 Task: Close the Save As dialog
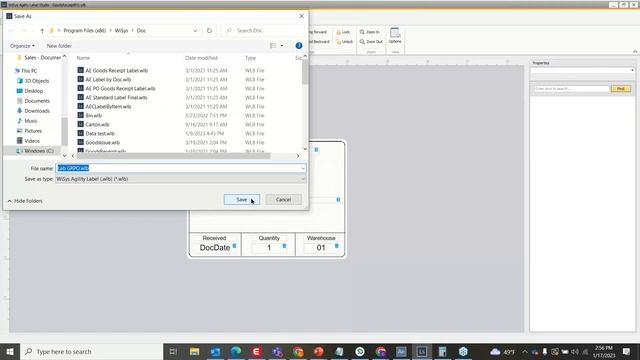[x=302, y=16]
